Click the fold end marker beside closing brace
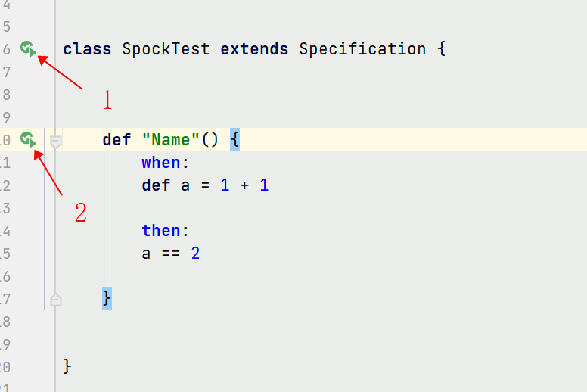The height and width of the screenshot is (392, 587). click(x=56, y=300)
